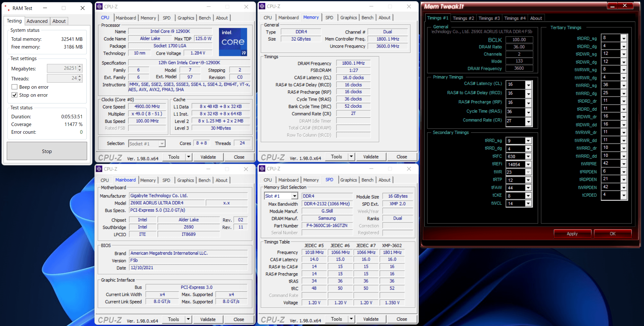Click Megabytes field showing 26251
This screenshot has width=644, height=326.
tap(62, 68)
